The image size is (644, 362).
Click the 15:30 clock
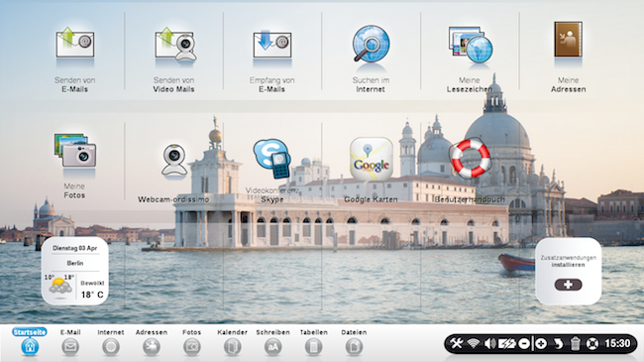[617, 343]
